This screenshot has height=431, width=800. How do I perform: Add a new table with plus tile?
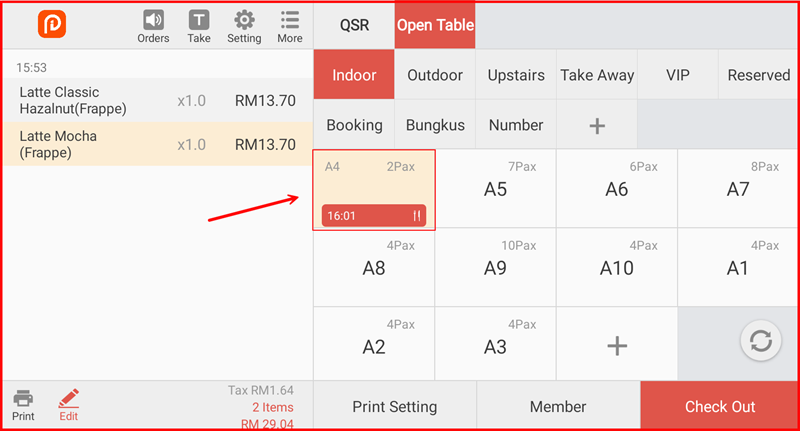click(x=617, y=345)
